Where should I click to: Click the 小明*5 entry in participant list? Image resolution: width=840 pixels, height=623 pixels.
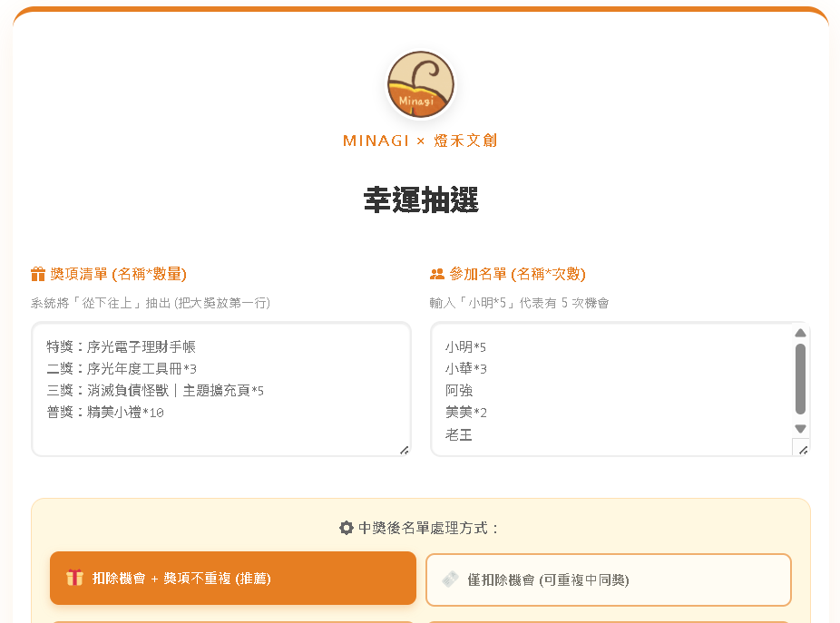(x=465, y=346)
